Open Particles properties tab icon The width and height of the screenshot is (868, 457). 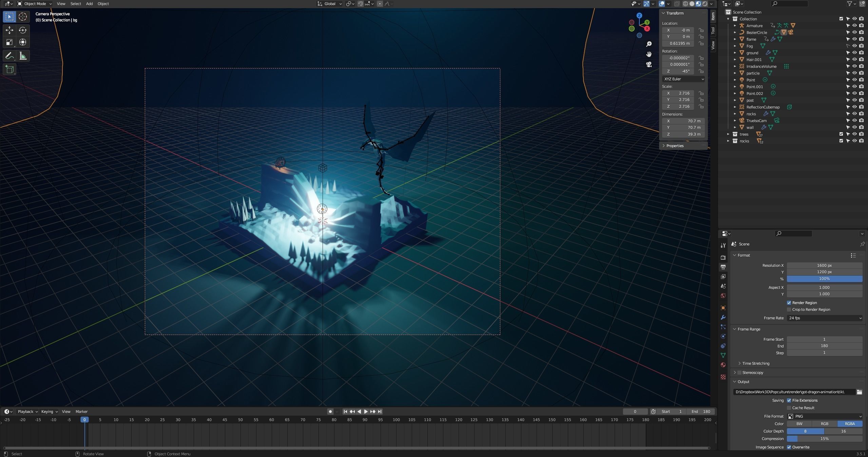point(723,327)
